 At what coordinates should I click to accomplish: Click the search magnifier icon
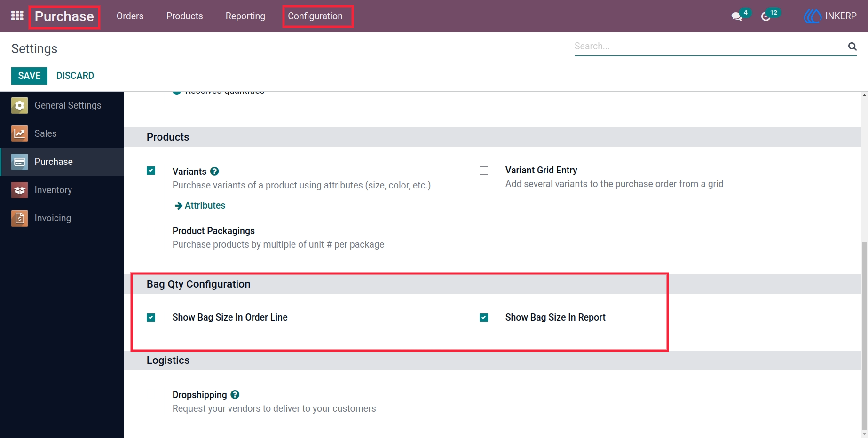click(852, 46)
